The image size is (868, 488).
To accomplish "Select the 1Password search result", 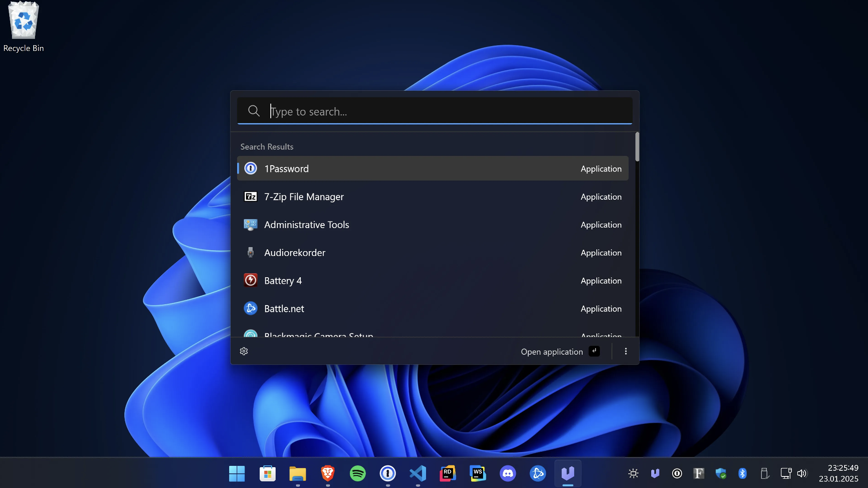I will [x=432, y=168].
